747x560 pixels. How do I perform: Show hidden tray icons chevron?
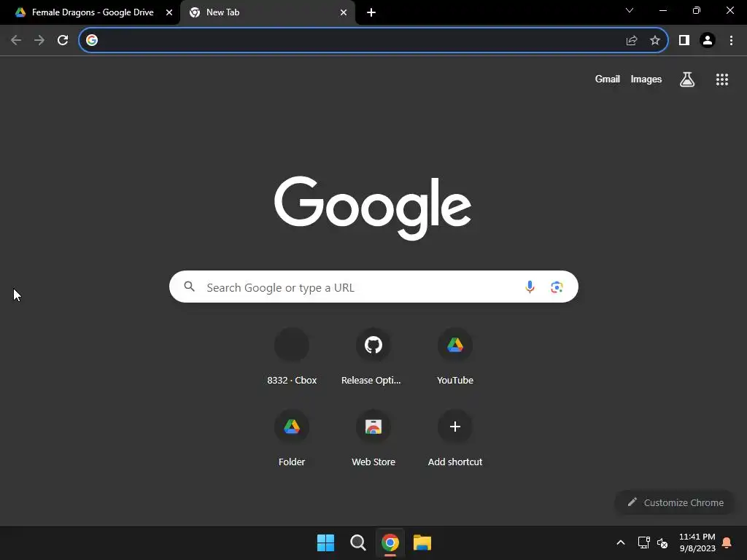tap(620, 542)
